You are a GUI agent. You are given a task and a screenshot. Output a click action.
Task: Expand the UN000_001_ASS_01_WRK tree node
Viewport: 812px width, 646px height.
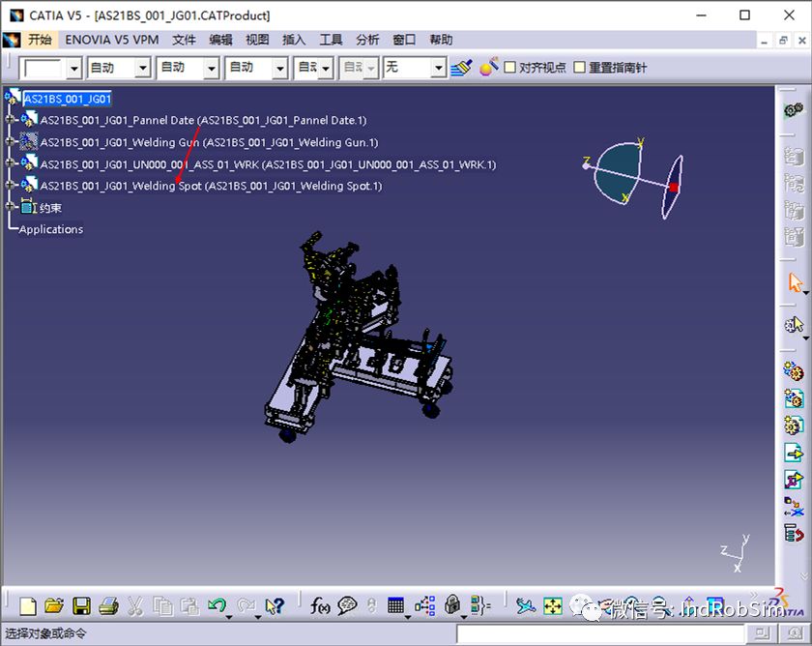(10, 162)
